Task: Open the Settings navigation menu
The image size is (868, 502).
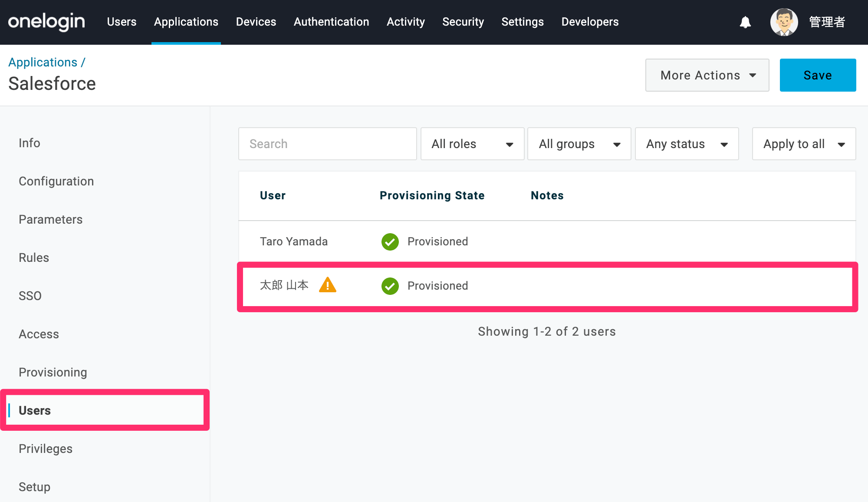Action: pyautogui.click(x=523, y=22)
